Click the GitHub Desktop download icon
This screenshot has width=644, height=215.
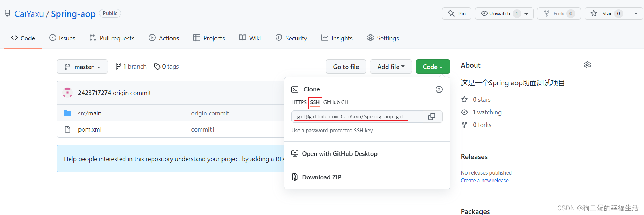click(295, 153)
